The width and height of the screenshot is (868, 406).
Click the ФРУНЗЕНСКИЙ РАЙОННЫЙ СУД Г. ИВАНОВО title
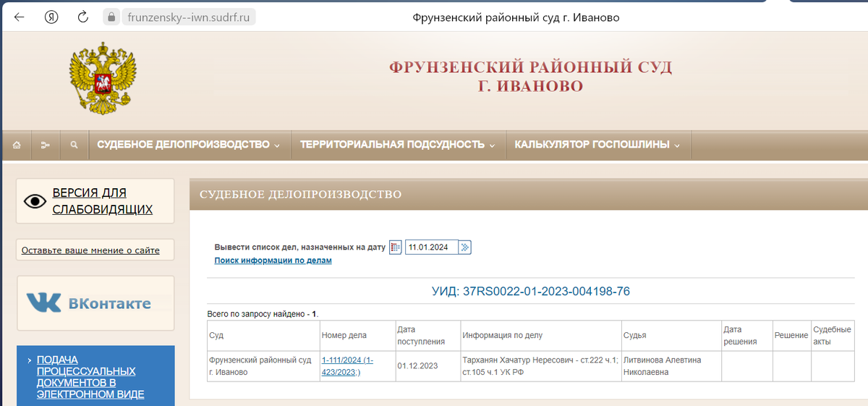(x=530, y=77)
